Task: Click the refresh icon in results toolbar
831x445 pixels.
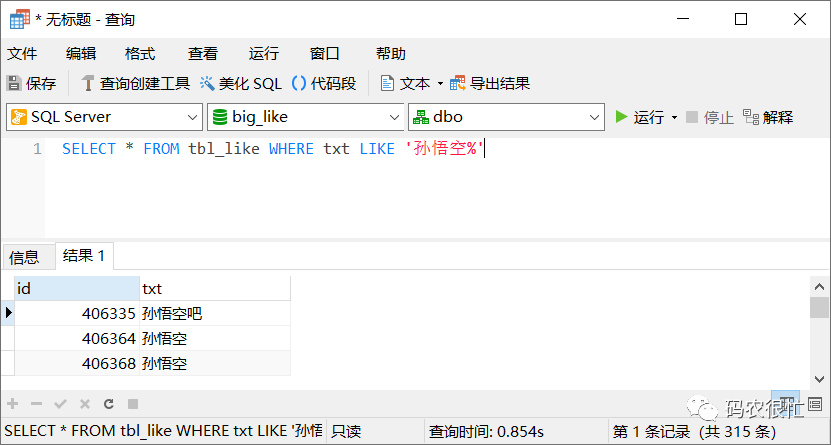Action: 109,404
